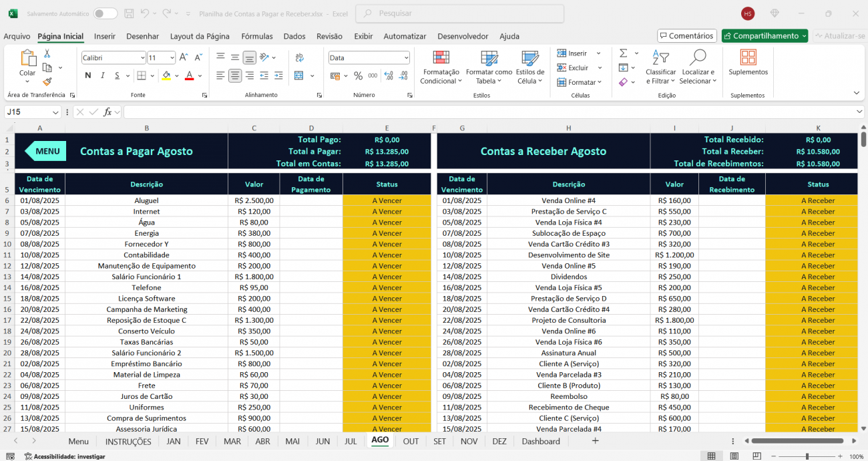Viewport: 868px width, 461px height.
Task: Click the Merge and Center icon
Action: 298,75
